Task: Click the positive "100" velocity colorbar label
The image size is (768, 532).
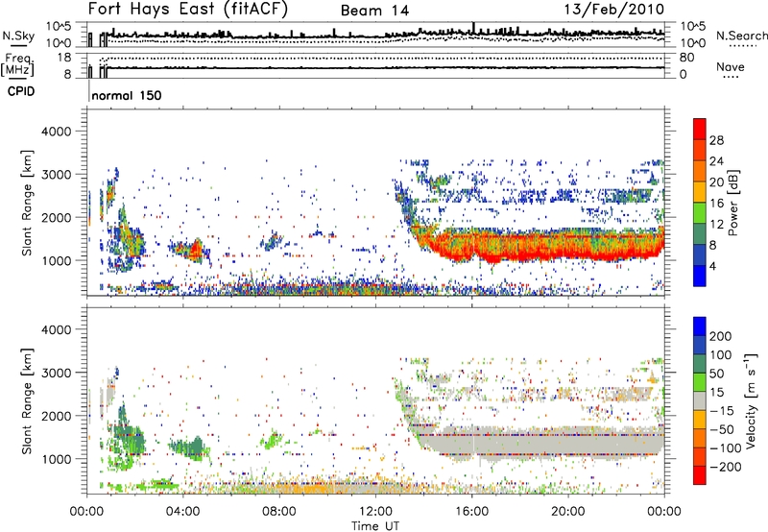Action: (x=721, y=355)
